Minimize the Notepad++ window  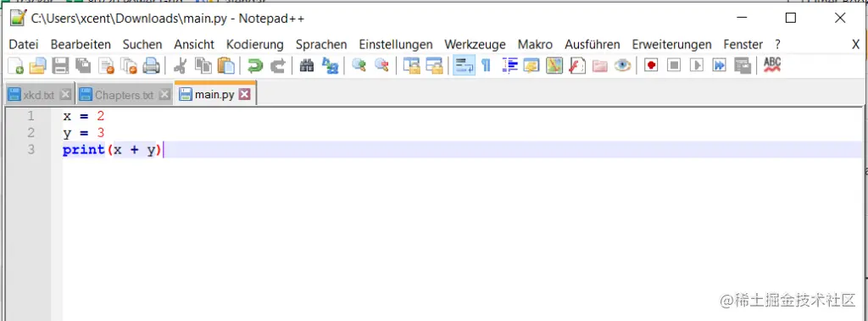(x=742, y=18)
